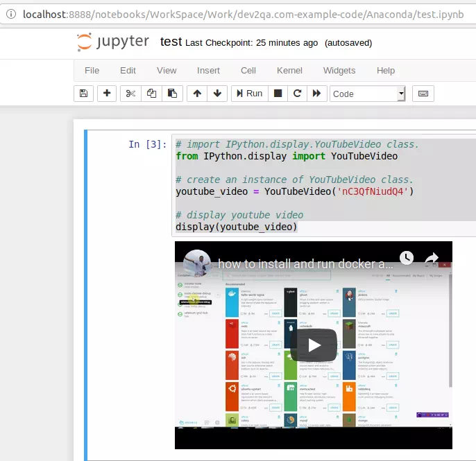Focus the browser address bar URL
This screenshot has width=476, height=461.
point(243,15)
